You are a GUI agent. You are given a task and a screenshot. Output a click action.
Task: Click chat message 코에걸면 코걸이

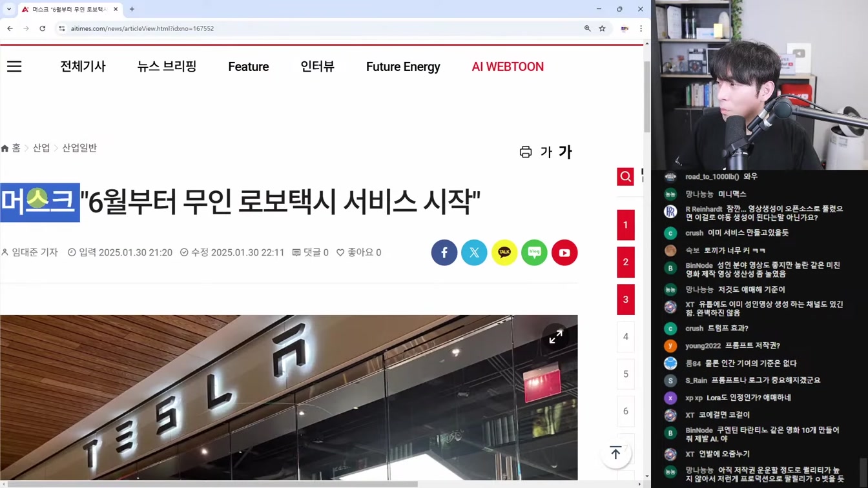(x=723, y=415)
